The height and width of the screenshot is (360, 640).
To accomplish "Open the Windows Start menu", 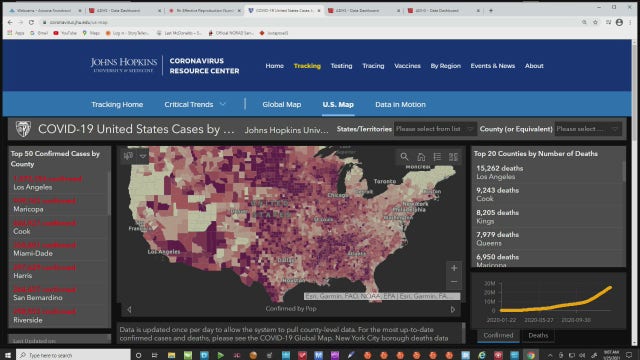I will (8, 355).
